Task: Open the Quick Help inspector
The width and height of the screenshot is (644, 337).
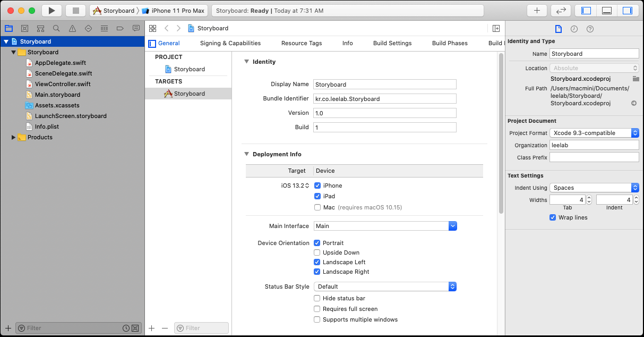Action: pyautogui.click(x=590, y=29)
